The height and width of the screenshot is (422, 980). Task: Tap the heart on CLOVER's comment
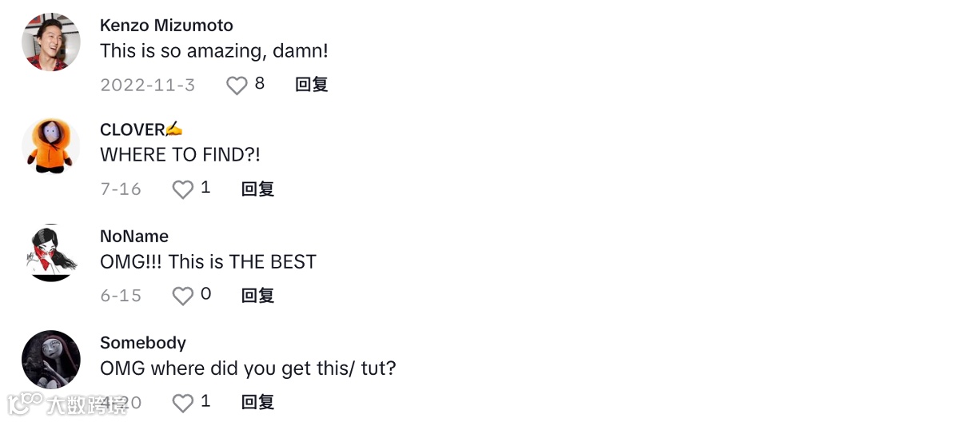[x=183, y=189]
